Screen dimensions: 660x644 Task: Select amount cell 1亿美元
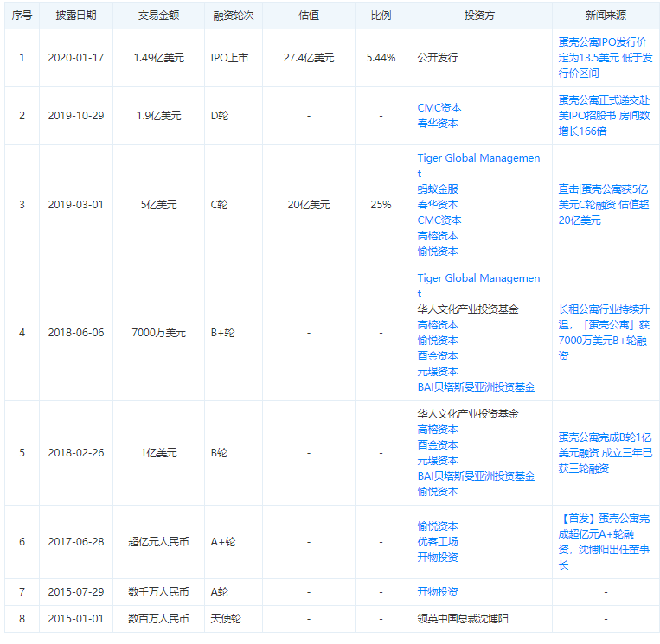[158, 453]
